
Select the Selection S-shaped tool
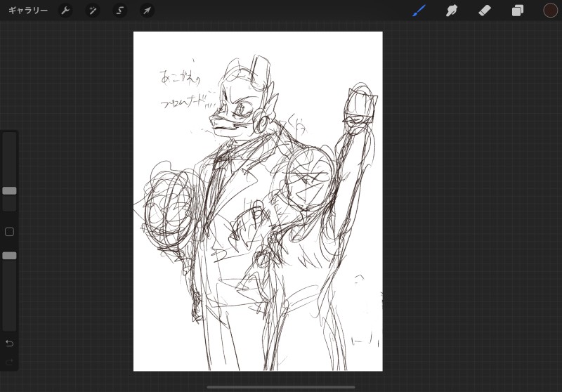coord(119,11)
